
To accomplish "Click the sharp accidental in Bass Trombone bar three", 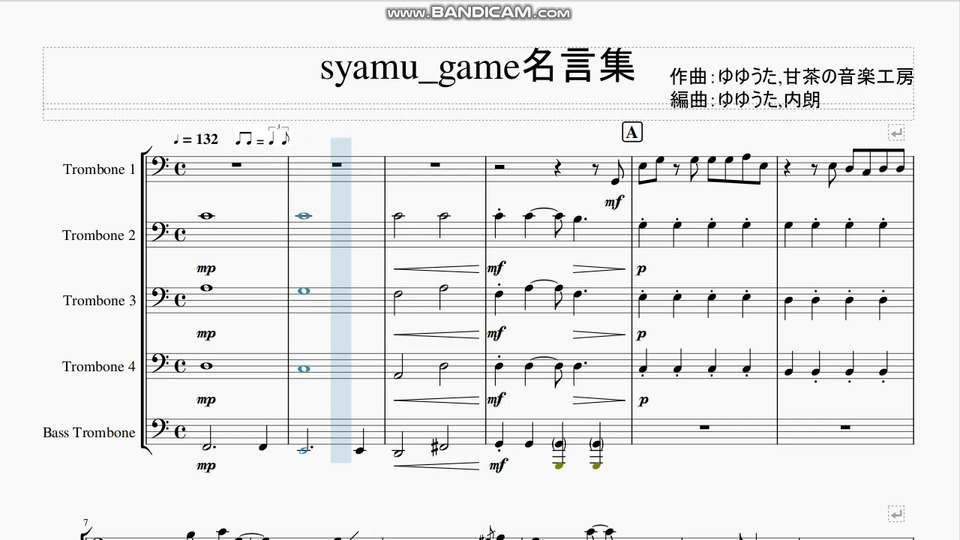I will point(435,448).
